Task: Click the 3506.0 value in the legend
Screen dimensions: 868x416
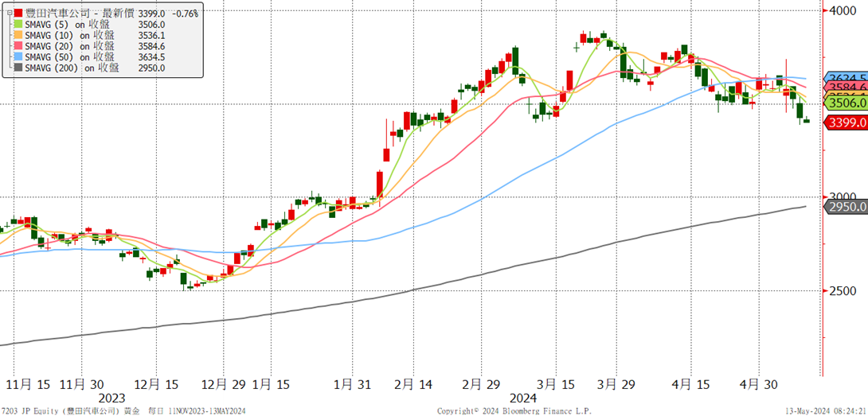Action: (x=152, y=25)
